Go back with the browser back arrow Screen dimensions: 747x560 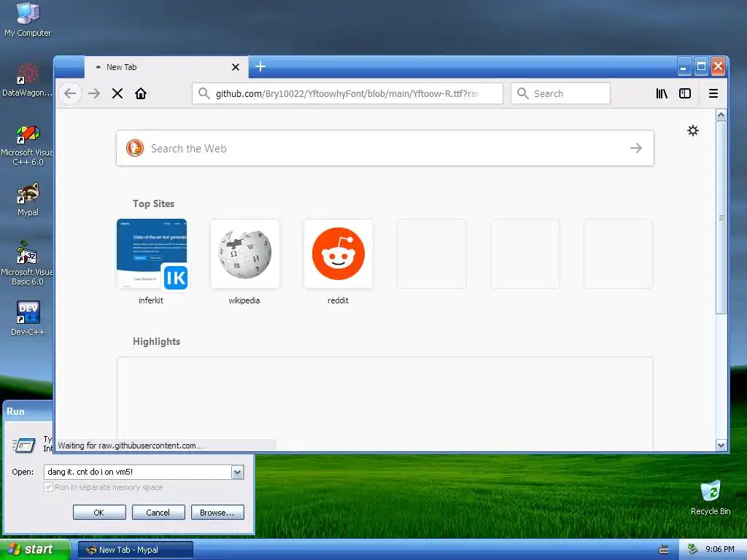click(x=70, y=93)
